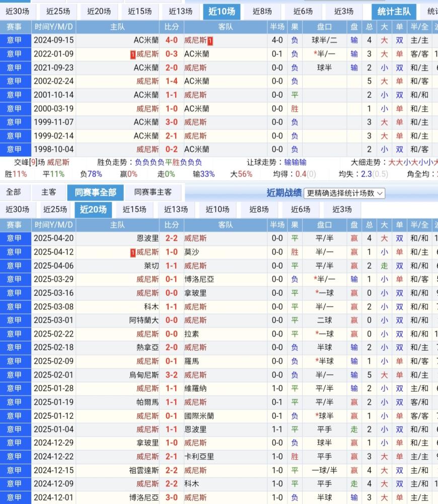Open the 卡利亞里 team link
Viewport: 438px width, 504px height.
(199, 457)
